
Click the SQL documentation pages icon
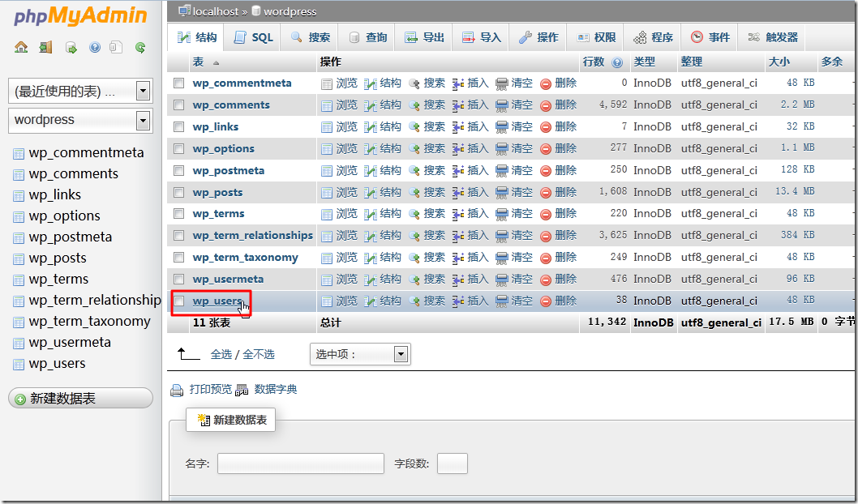tap(116, 48)
